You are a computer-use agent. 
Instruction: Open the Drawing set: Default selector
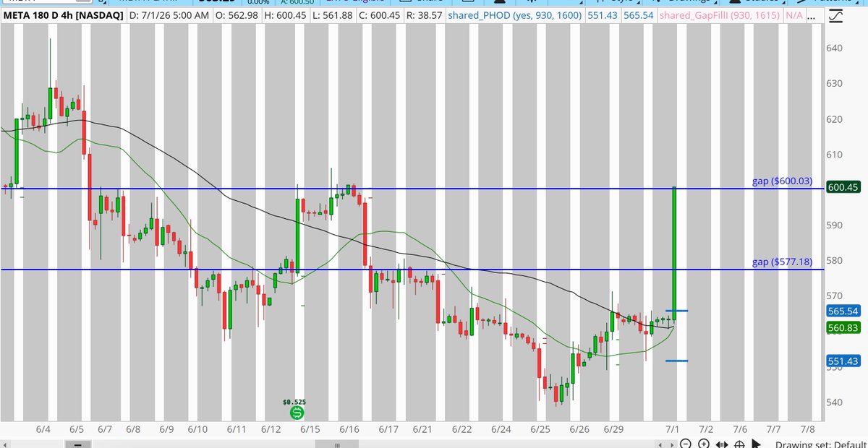[x=821, y=445]
